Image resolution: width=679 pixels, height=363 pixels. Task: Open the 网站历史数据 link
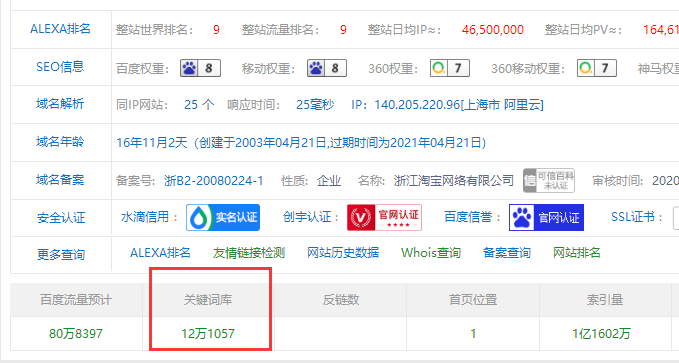click(343, 253)
